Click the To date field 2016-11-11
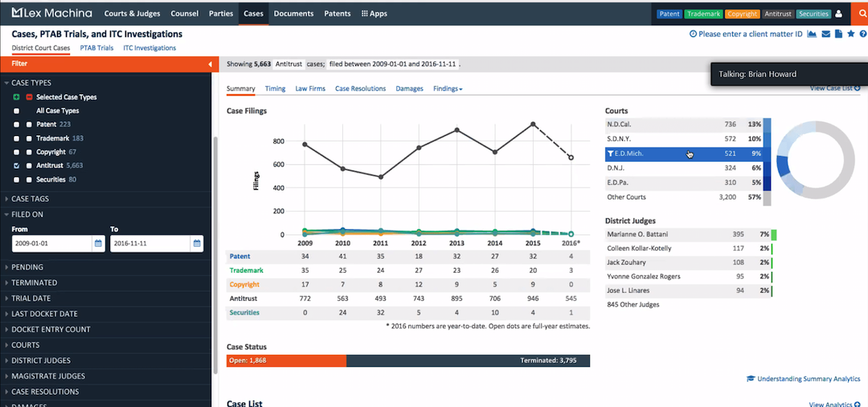 (150, 243)
